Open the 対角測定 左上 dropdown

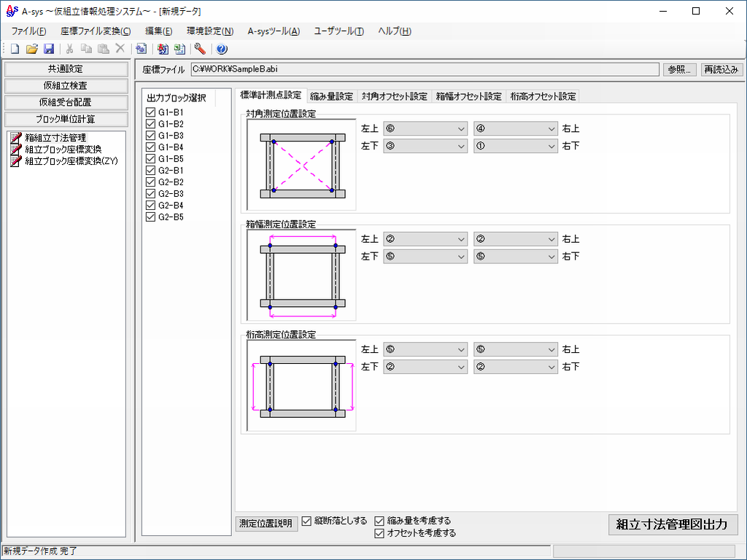click(425, 129)
